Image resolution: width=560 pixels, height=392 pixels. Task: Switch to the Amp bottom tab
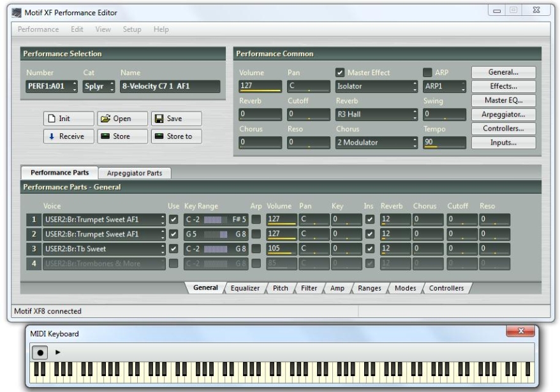tap(337, 288)
